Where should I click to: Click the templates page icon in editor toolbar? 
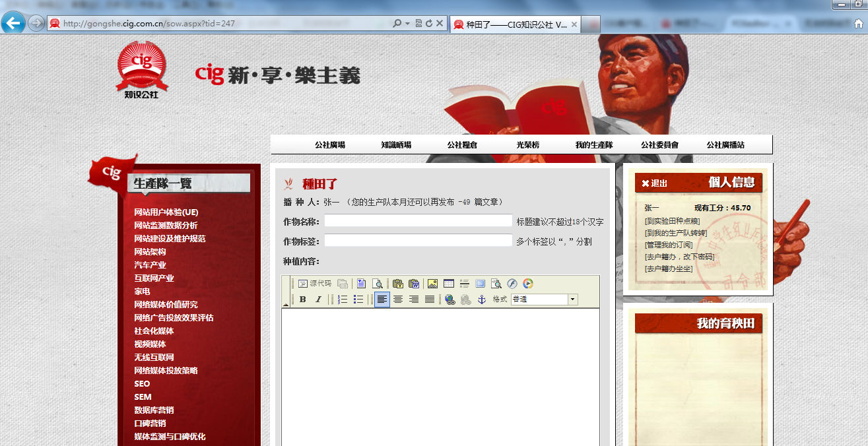361,284
